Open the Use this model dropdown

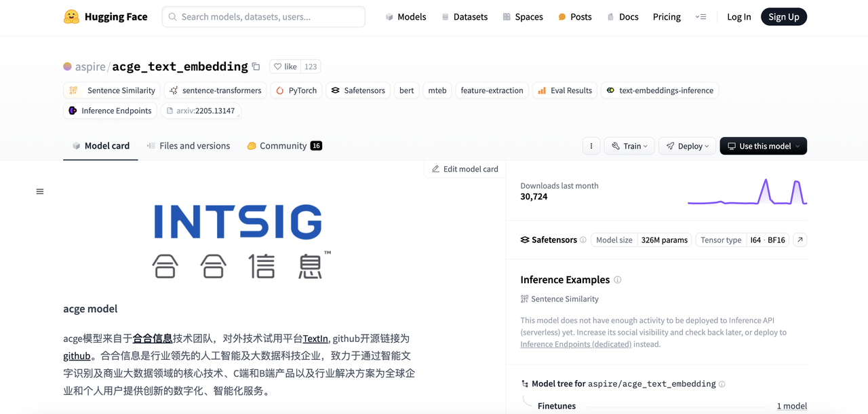764,146
